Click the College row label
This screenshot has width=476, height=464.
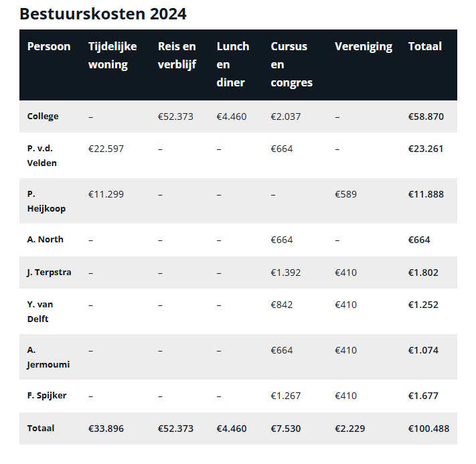click(43, 117)
